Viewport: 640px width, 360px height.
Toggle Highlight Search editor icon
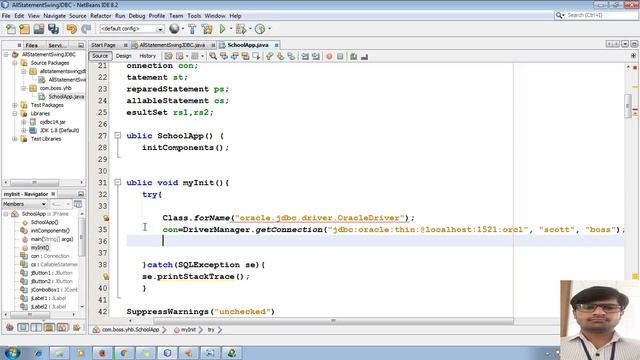(x=245, y=56)
